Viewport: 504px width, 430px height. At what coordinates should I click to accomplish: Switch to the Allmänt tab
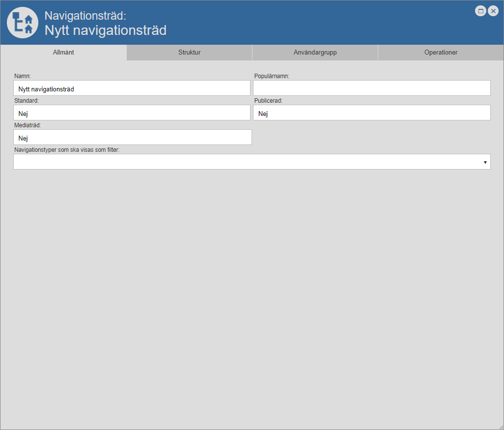click(x=63, y=53)
